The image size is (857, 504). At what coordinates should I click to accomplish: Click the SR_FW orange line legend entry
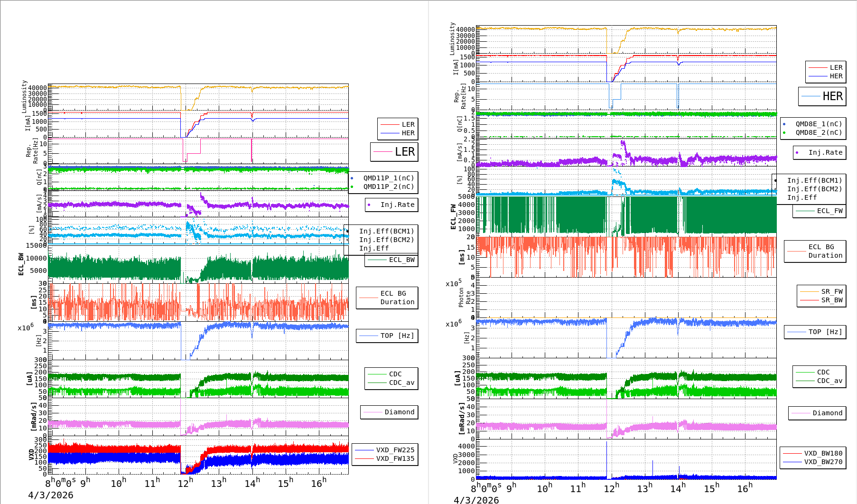821,291
